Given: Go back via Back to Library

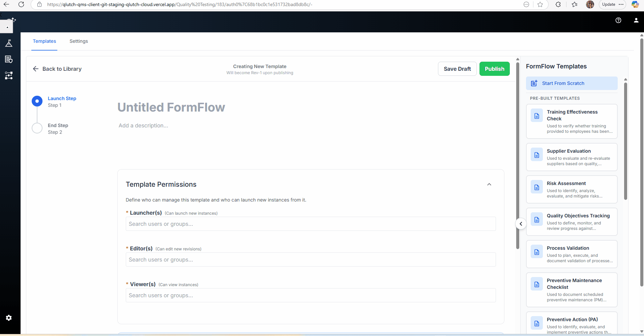Looking at the screenshot, I should (57, 69).
